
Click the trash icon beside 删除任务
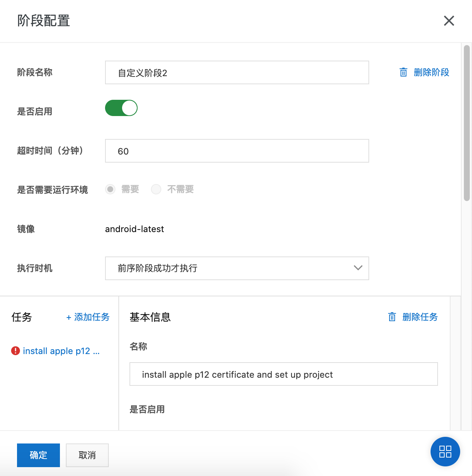(392, 317)
